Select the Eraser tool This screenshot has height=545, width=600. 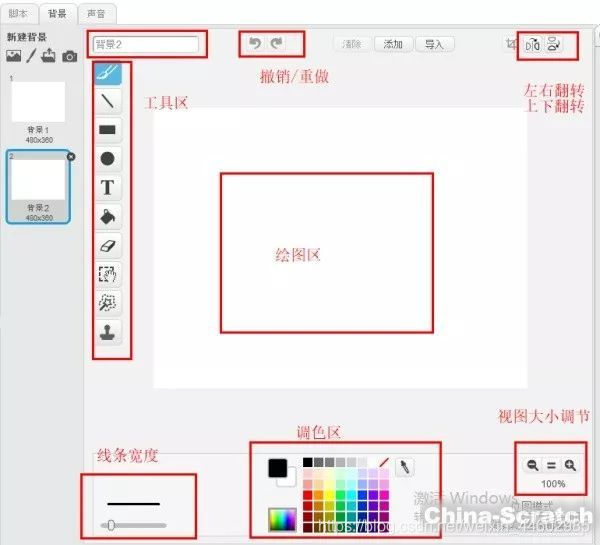(108, 246)
